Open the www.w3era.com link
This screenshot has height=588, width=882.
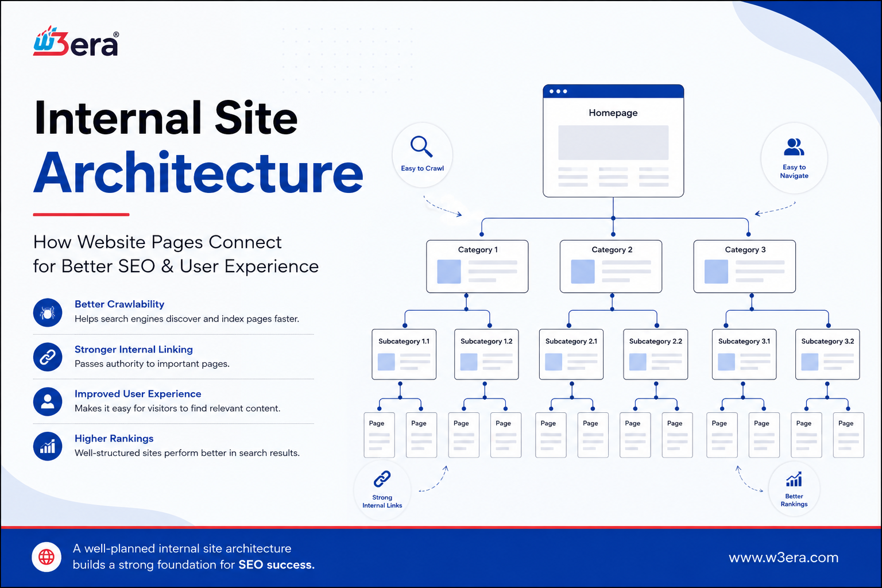tap(783, 558)
